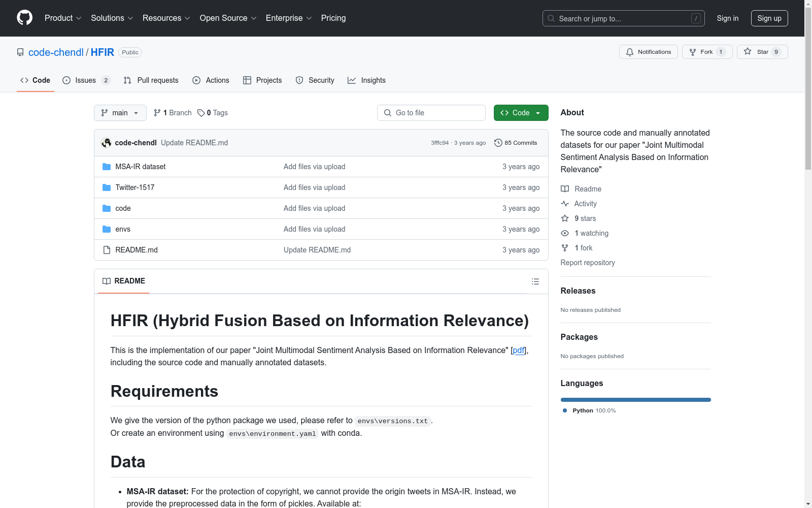Open commit hash 3fffc94
812x508 pixels.
tap(439, 143)
